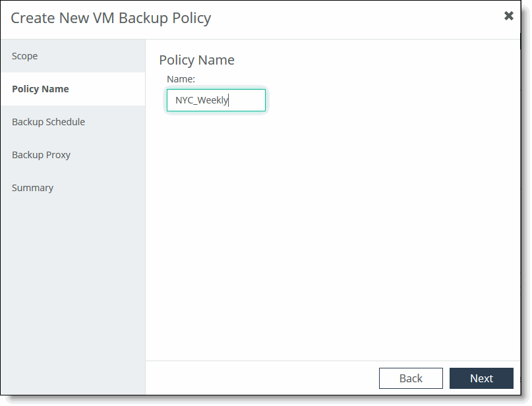The width and height of the screenshot is (532, 406).
Task: Go to the Scope step
Action: (x=25, y=56)
